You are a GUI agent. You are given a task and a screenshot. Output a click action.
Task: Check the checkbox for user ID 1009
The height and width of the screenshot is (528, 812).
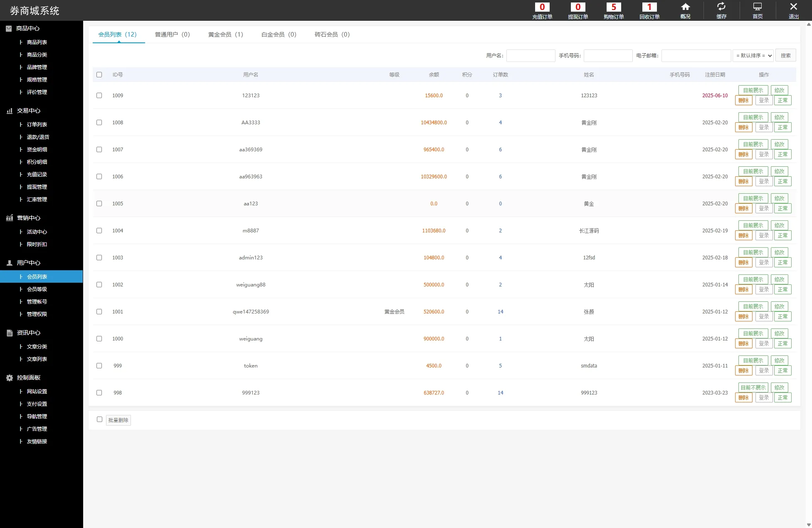tap(99, 95)
